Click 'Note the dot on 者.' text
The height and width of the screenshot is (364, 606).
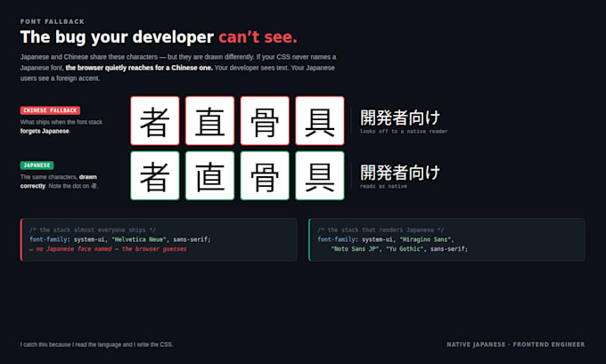pyautogui.click(x=74, y=186)
